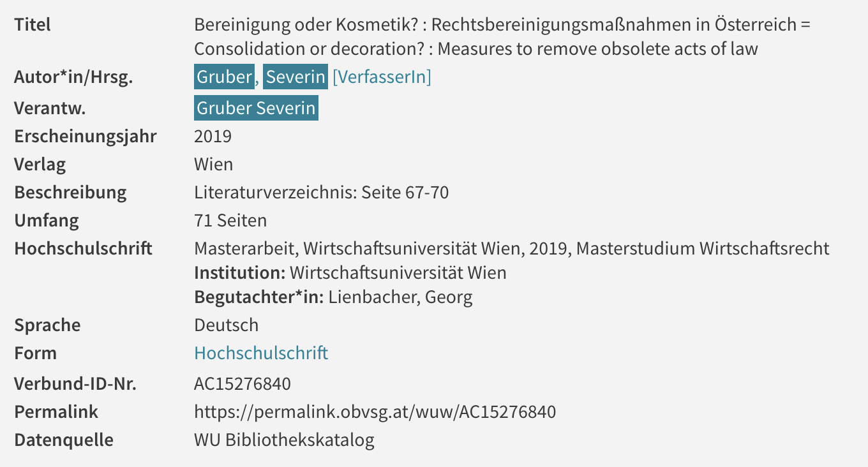
Task: Click the Sprache value Deutsch
Action: (x=227, y=325)
